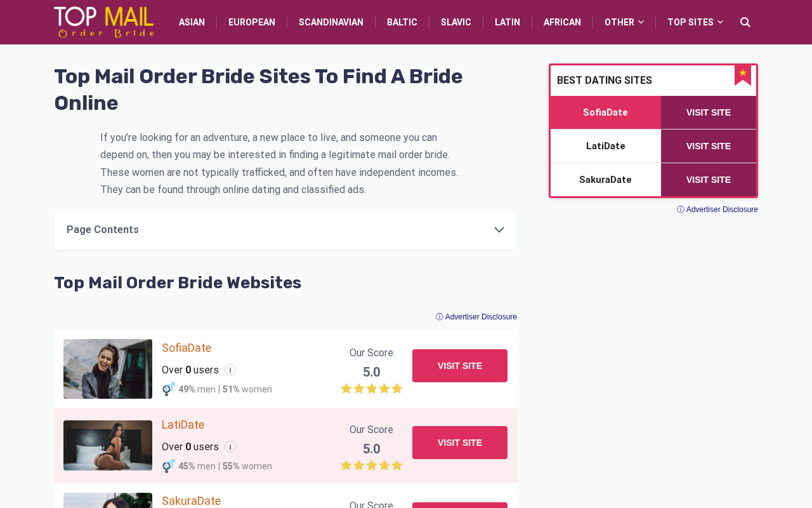The width and height of the screenshot is (812, 508).
Task: Click the gender symbol icon under SofiaDate
Action: pos(168,389)
